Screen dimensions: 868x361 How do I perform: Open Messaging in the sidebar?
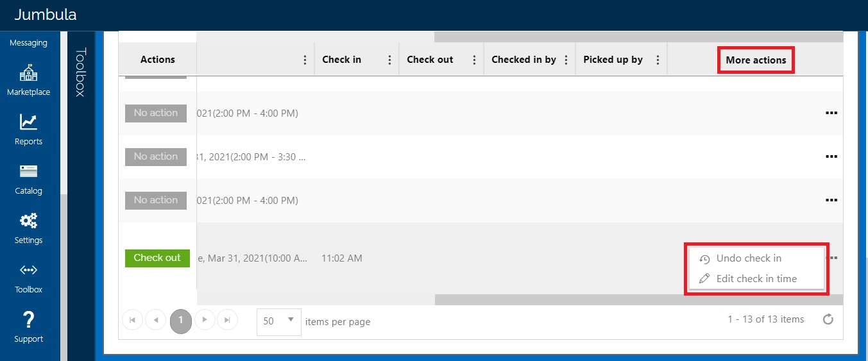coord(28,43)
